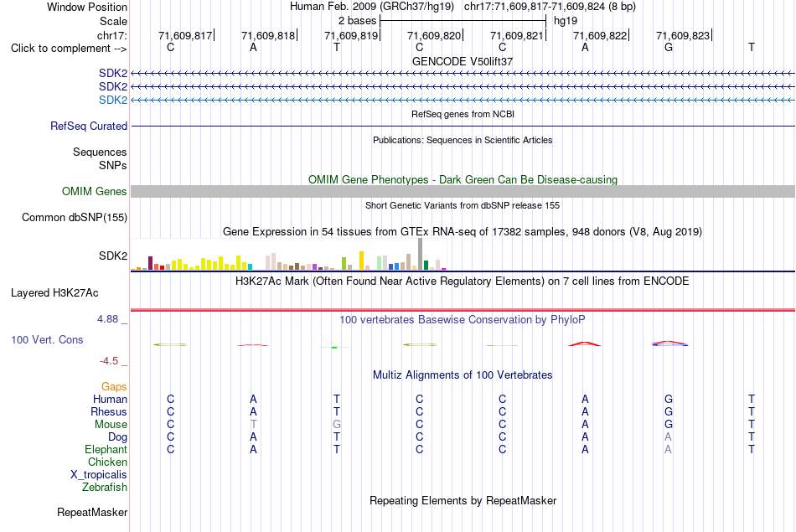Screen dimensions: 796x532
Task: Click the faded G in the Mouse row
Action: click(x=337, y=425)
